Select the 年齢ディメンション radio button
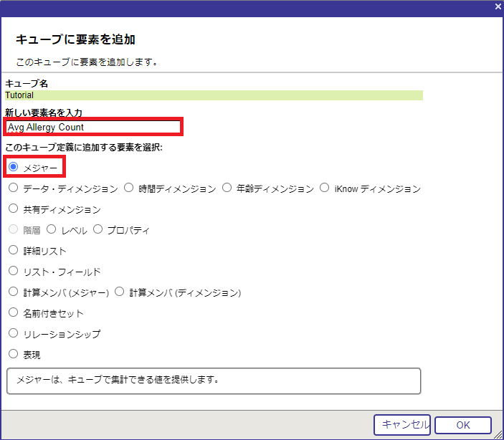504x440 pixels. 227,188
